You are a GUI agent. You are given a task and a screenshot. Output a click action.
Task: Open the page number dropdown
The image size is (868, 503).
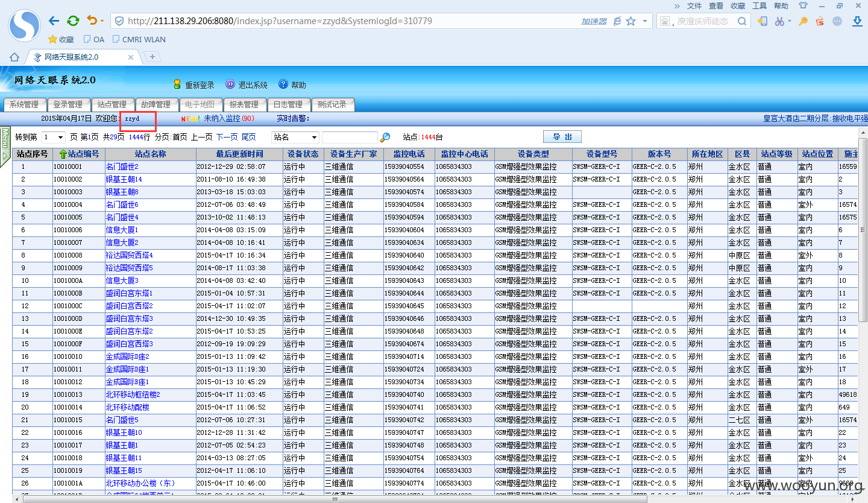pos(53,138)
